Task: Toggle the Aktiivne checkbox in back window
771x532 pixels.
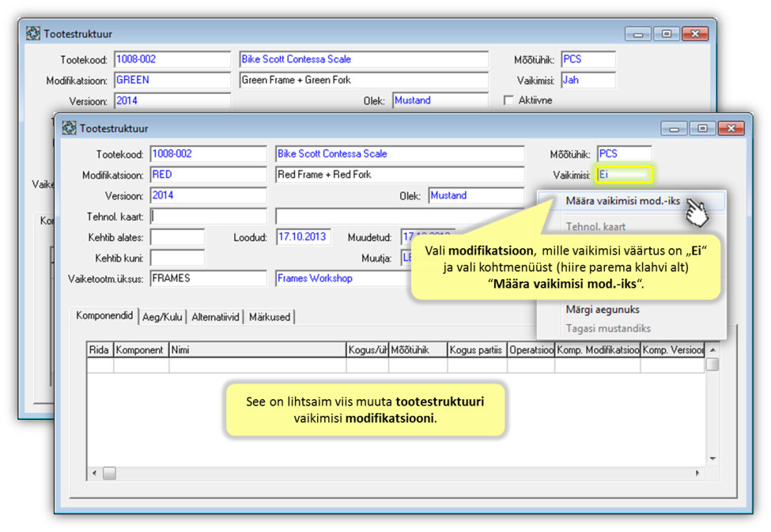Action: pos(508,100)
